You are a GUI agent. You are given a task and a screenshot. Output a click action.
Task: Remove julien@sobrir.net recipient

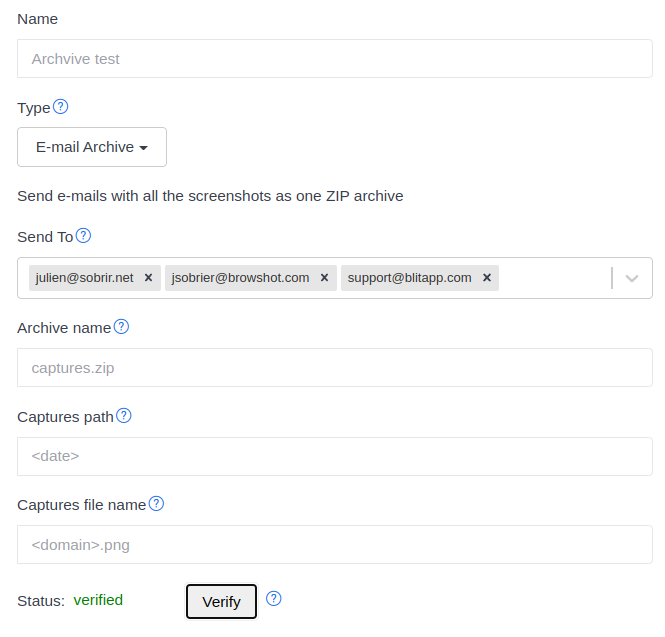(x=148, y=278)
